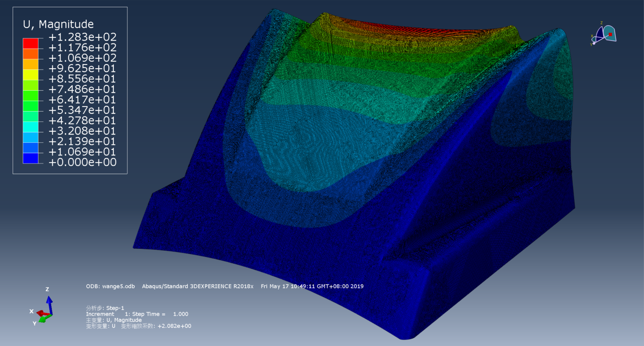This screenshot has height=346, width=644.
Task: Select the 'U, Magnitude' legend title
Action: coord(58,24)
